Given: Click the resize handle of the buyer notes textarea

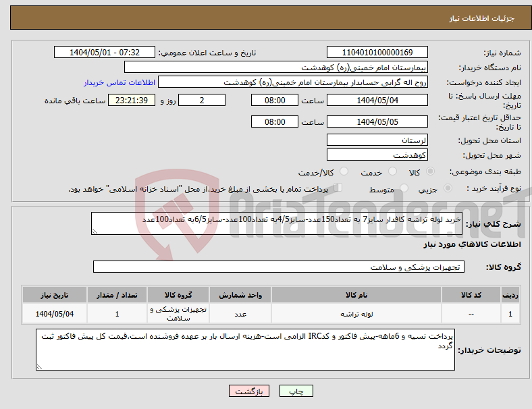Looking at the screenshot, I should coord(39,367).
